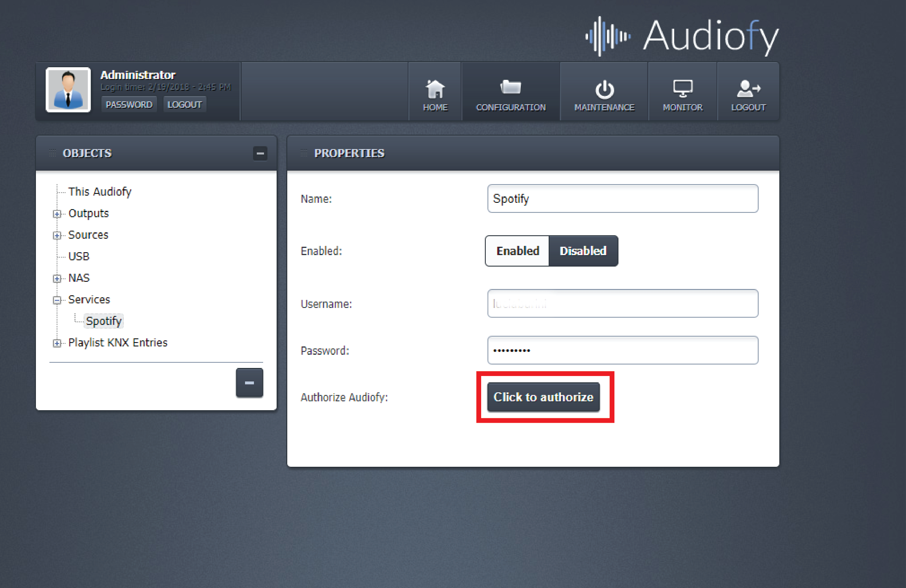Image resolution: width=906 pixels, height=588 pixels.
Task: Click the remove minus button below the tree
Action: (249, 383)
